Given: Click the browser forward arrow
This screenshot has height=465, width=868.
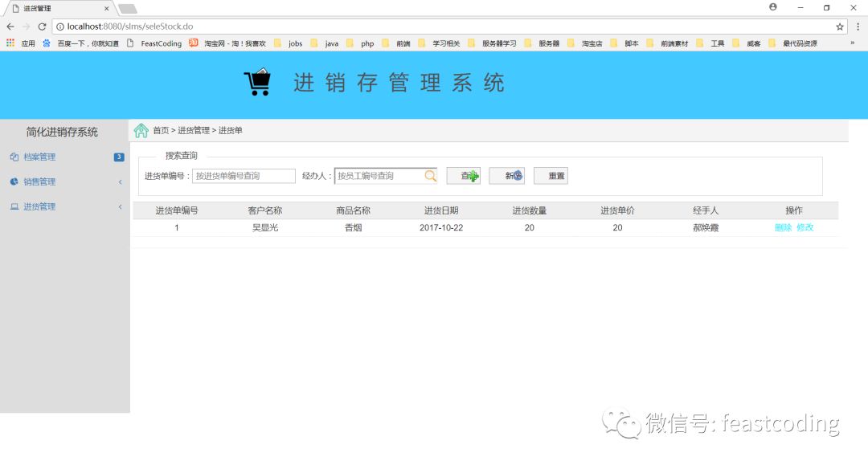Looking at the screenshot, I should [26, 27].
